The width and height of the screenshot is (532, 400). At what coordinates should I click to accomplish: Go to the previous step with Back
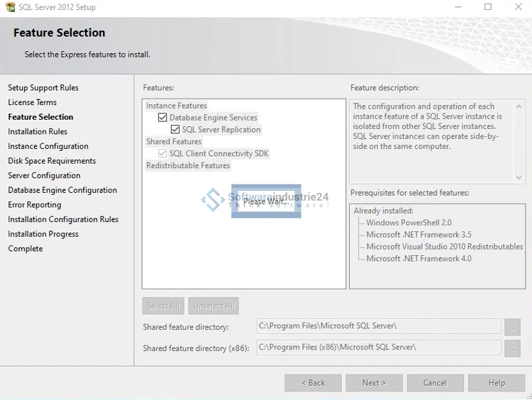[x=313, y=383]
